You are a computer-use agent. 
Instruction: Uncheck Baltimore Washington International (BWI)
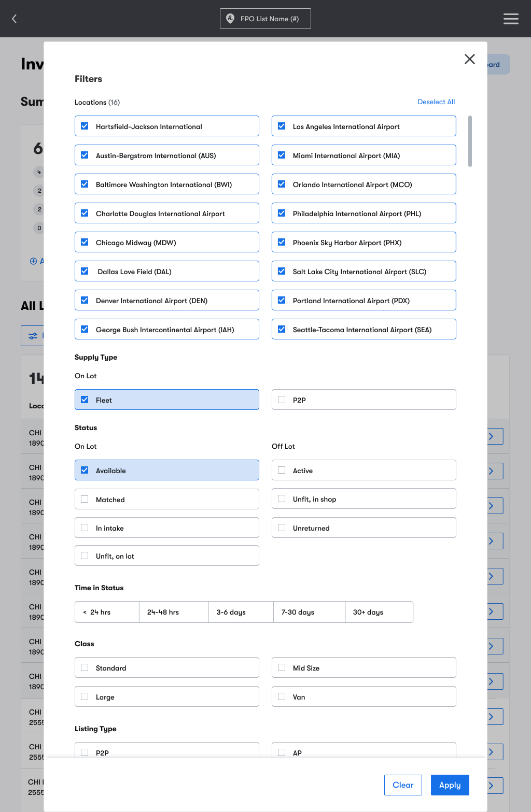click(x=167, y=184)
